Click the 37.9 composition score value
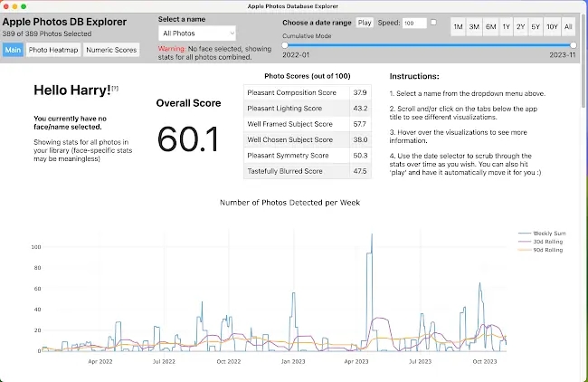Image resolution: width=588 pixels, height=382 pixels. pos(360,92)
